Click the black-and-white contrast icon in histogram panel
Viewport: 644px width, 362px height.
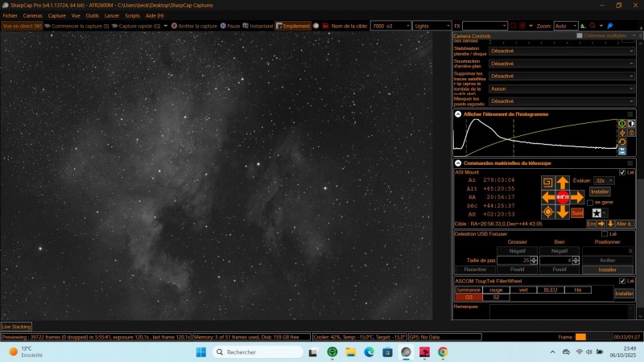coord(631,123)
